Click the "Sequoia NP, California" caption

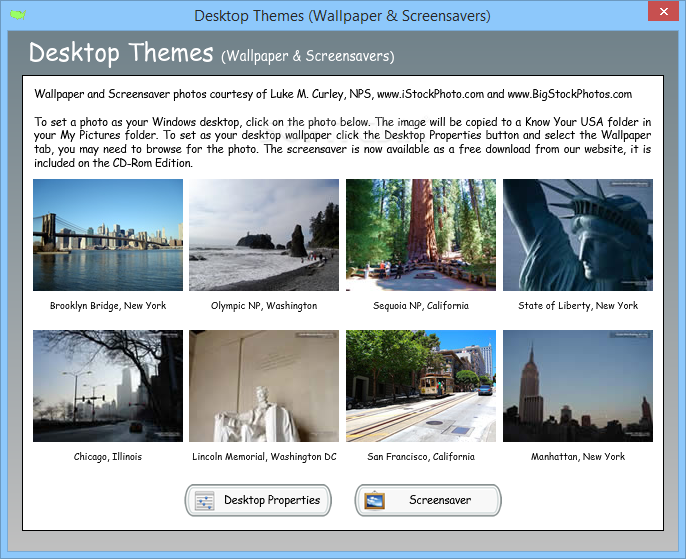pos(421,306)
